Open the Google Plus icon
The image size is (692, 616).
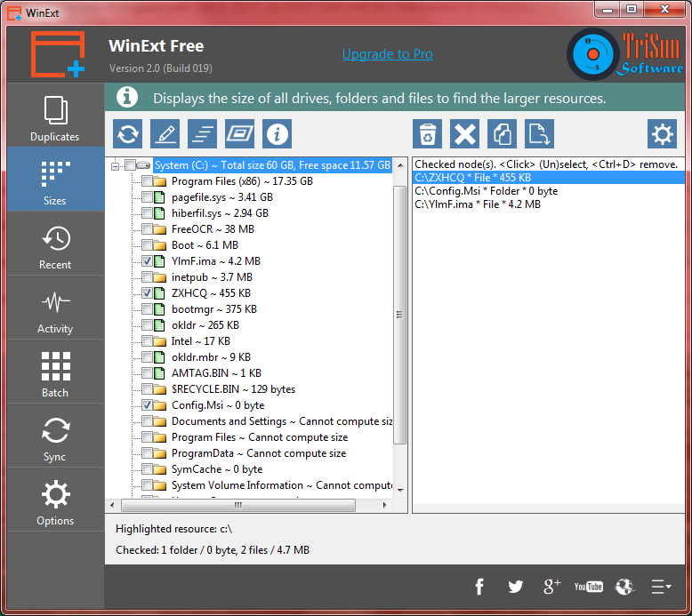coord(551,587)
